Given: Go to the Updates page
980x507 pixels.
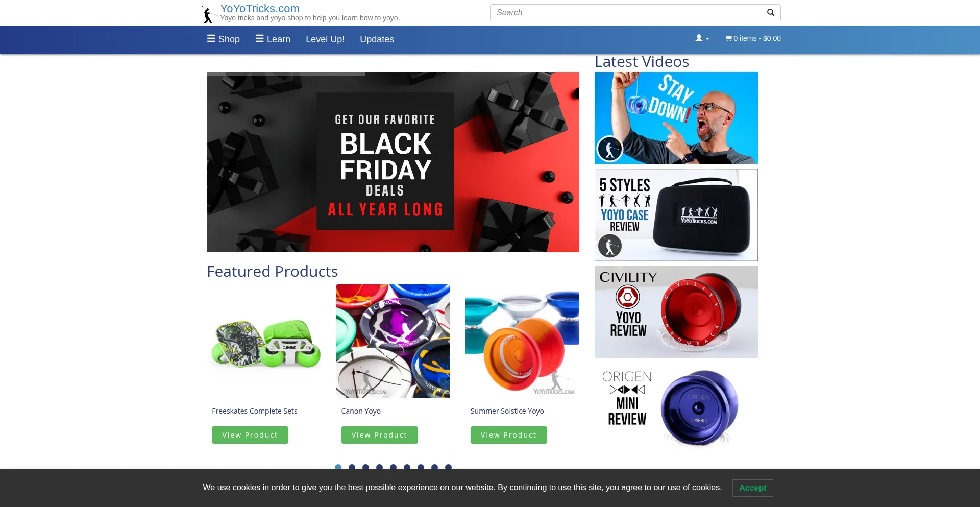Looking at the screenshot, I should click(377, 39).
